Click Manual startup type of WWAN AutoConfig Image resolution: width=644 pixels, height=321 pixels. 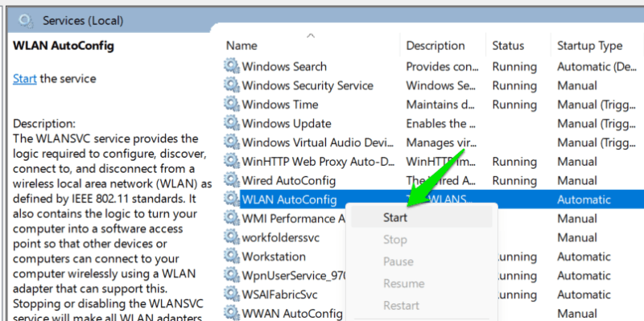[x=577, y=313]
